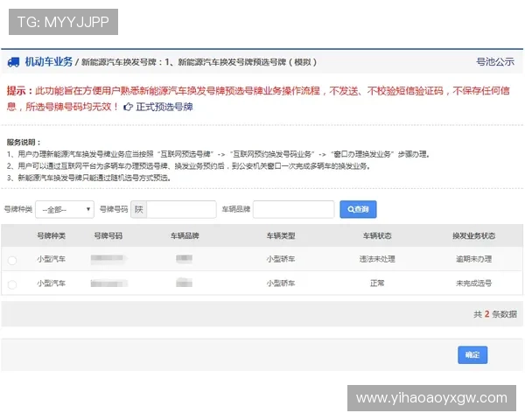Select the radio button for 违法未处理 row

(12, 260)
